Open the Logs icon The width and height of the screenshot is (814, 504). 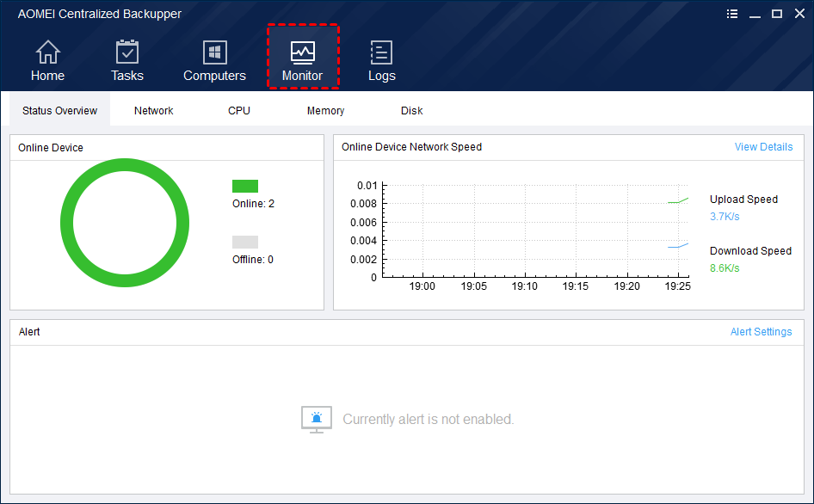click(381, 52)
